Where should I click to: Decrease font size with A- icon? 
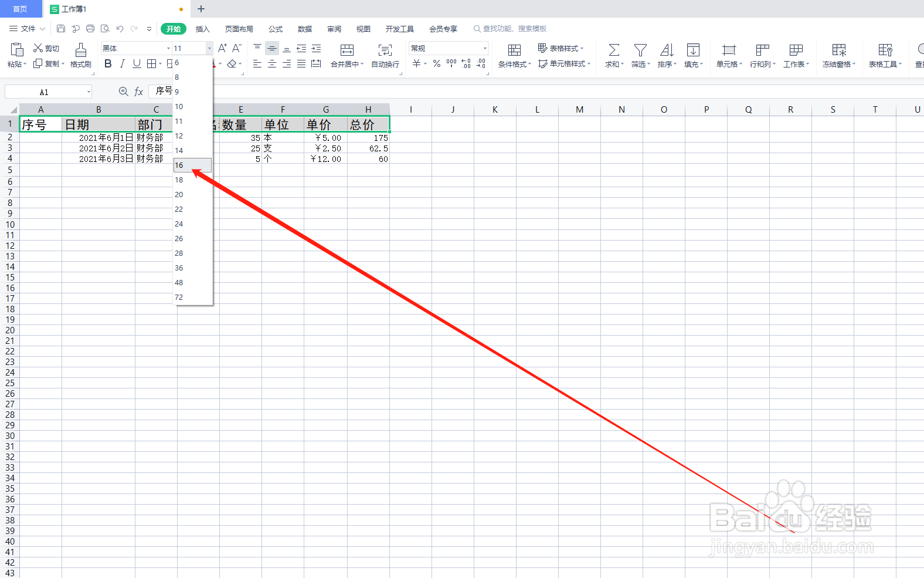[x=237, y=48]
